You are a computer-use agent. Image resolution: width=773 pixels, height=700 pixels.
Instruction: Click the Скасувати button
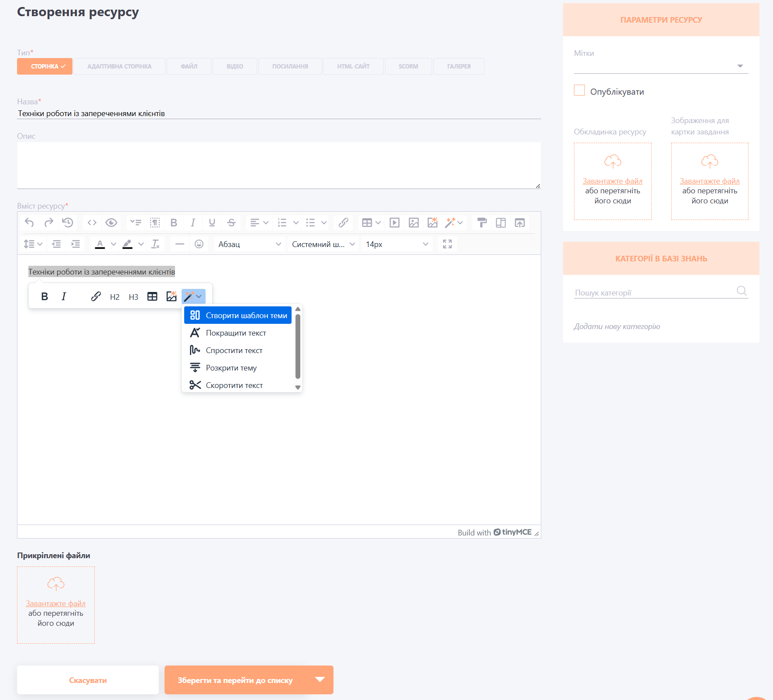click(x=88, y=680)
